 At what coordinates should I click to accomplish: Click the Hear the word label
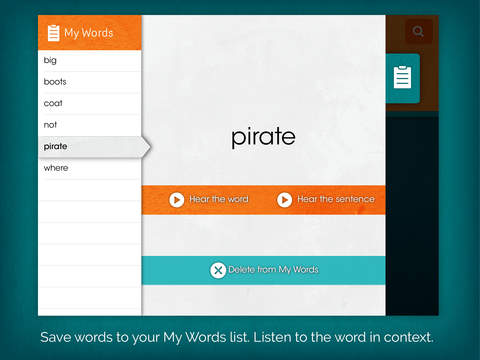219,199
